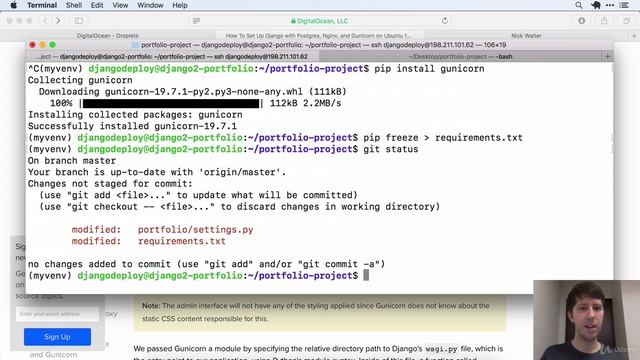The image size is (640, 360).
Task: Zoom Terminal window with green button
Action: click(52, 45)
